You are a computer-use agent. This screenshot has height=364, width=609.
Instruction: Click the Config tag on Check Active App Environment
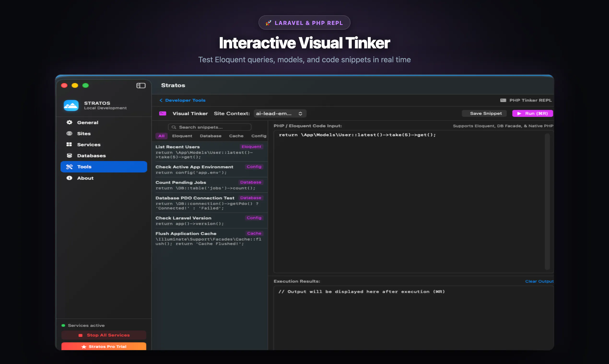(x=254, y=166)
